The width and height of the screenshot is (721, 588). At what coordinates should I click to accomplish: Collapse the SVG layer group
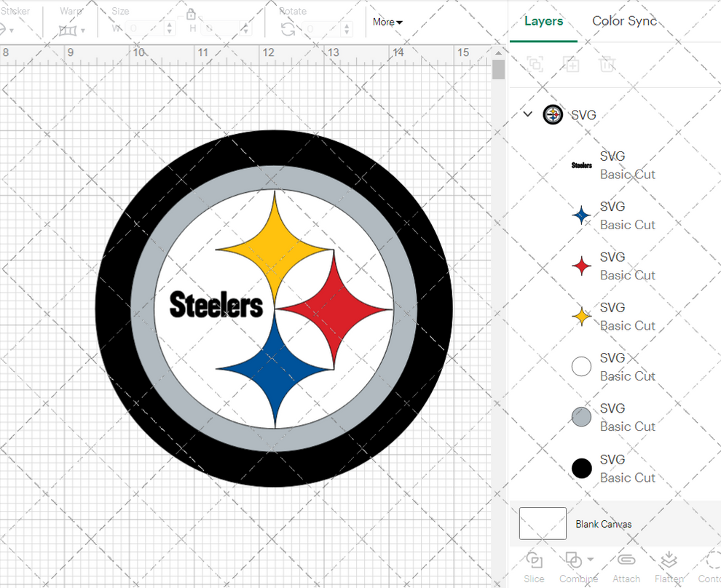pyautogui.click(x=527, y=114)
